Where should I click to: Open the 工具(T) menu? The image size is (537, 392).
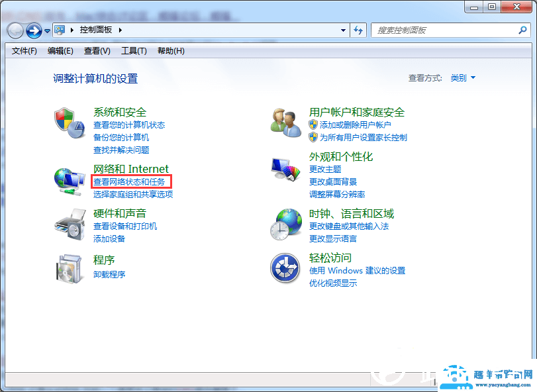click(x=134, y=51)
